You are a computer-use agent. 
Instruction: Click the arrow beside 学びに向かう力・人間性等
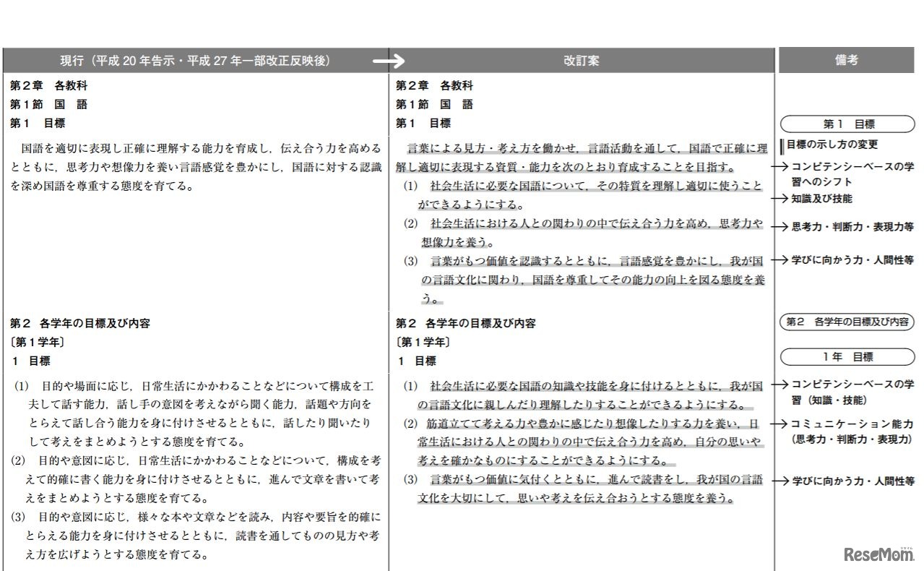[x=784, y=258]
